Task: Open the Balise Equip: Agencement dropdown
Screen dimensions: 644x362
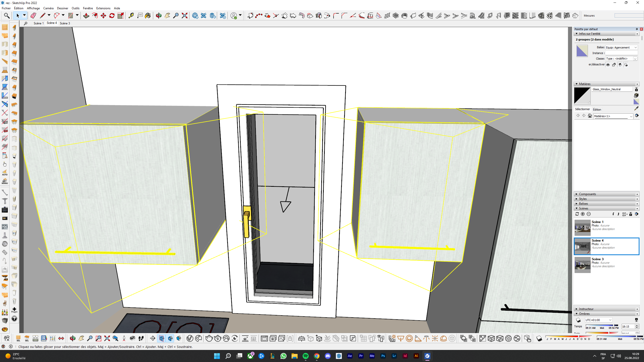Action: pyautogui.click(x=621, y=48)
